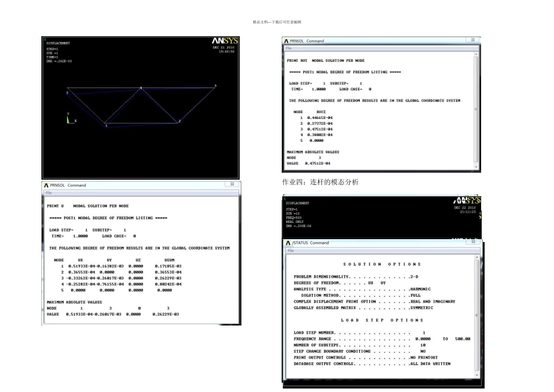Click ROTZ value 0.44665E-04 for node 1

320,118
